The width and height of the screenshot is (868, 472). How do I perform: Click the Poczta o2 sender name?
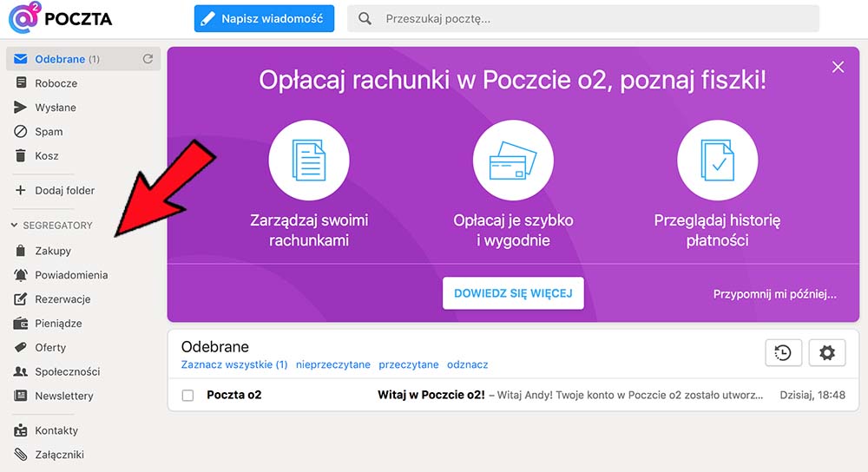click(x=234, y=395)
